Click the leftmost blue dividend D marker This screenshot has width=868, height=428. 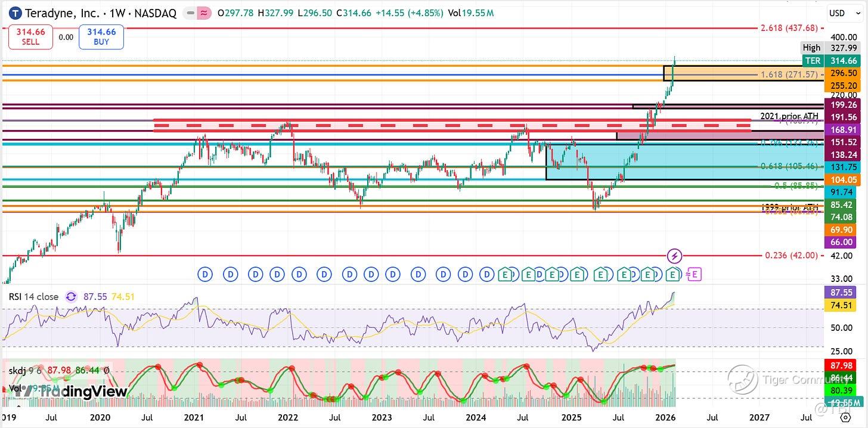tap(205, 274)
